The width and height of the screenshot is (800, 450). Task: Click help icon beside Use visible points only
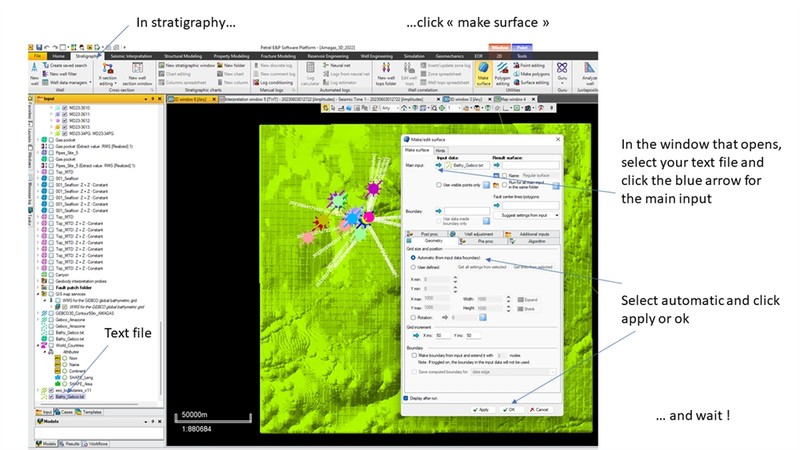coord(486,185)
